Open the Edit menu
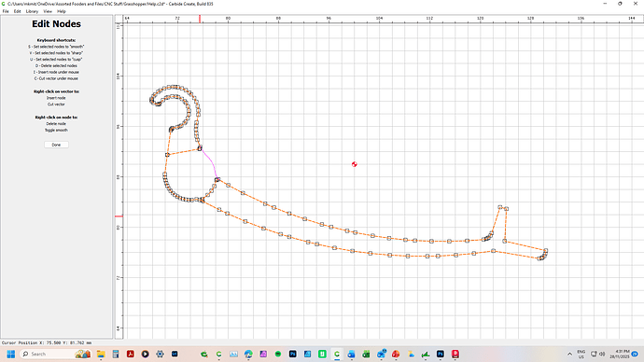Image resolution: width=644 pixels, height=362 pixels. pyautogui.click(x=17, y=11)
